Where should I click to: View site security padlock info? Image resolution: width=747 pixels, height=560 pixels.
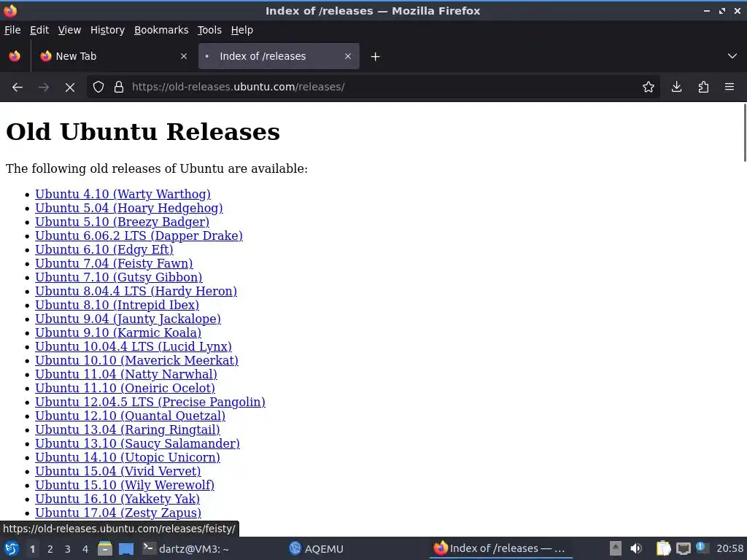[x=119, y=87]
